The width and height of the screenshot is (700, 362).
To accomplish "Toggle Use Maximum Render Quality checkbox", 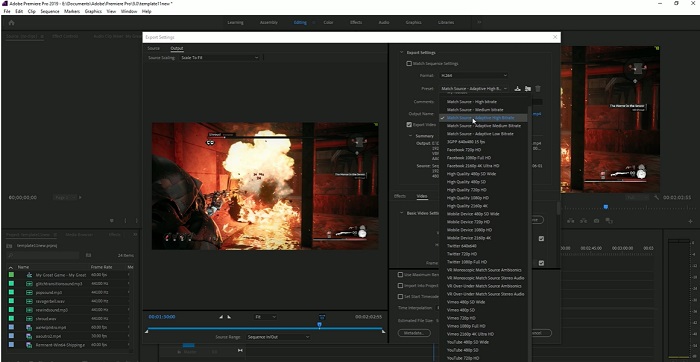I will [x=400, y=275].
